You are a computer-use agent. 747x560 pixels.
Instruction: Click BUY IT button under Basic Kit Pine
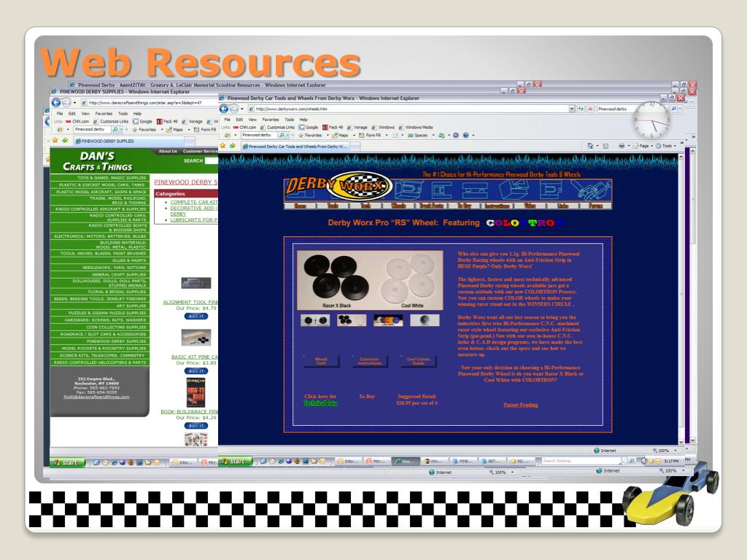pos(196,371)
